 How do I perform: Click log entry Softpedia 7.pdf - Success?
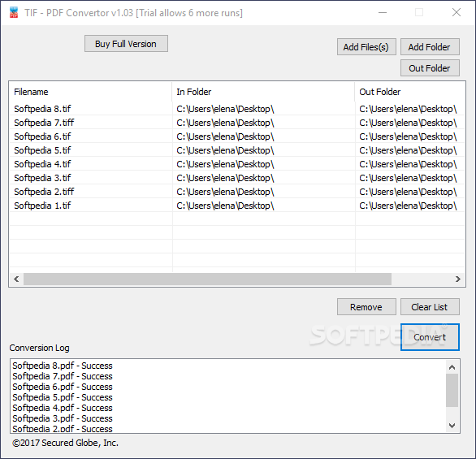pyautogui.click(x=63, y=376)
